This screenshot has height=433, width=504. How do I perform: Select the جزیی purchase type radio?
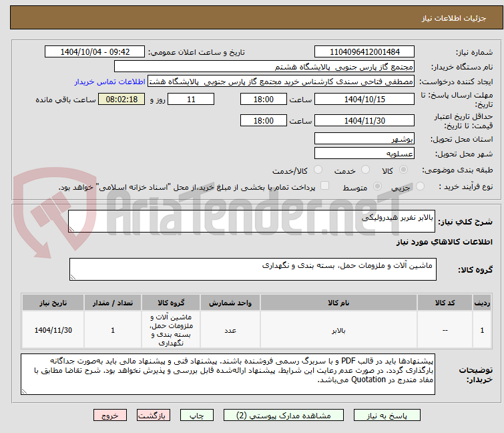(420, 186)
